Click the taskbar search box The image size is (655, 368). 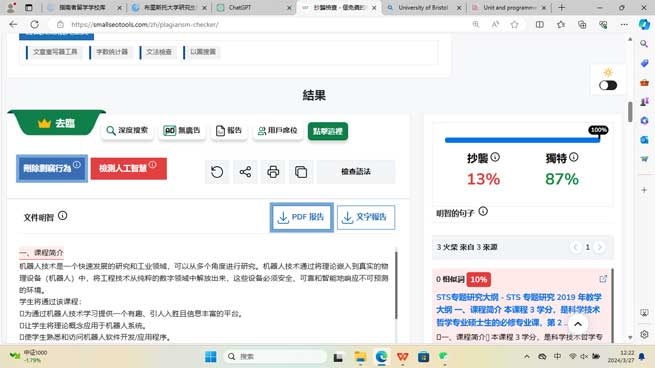point(276,357)
